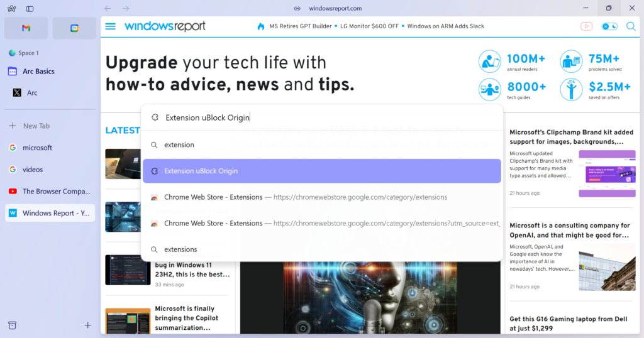Select the 'extension' search suggestion
The width and height of the screenshot is (644, 338).
tap(321, 144)
